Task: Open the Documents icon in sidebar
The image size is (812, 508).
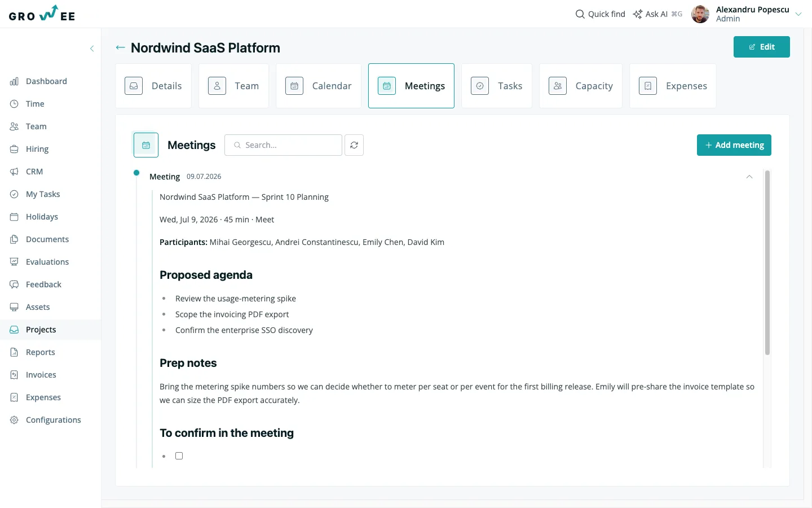Action: pos(14,239)
